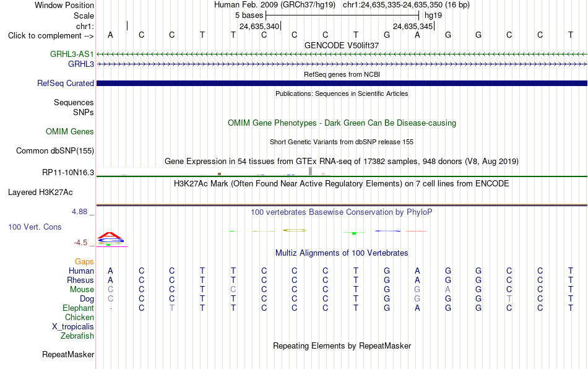Viewport: 588px width, 369px height.
Task: Open RefSeq genes from NCBI title
Action: 342,74
